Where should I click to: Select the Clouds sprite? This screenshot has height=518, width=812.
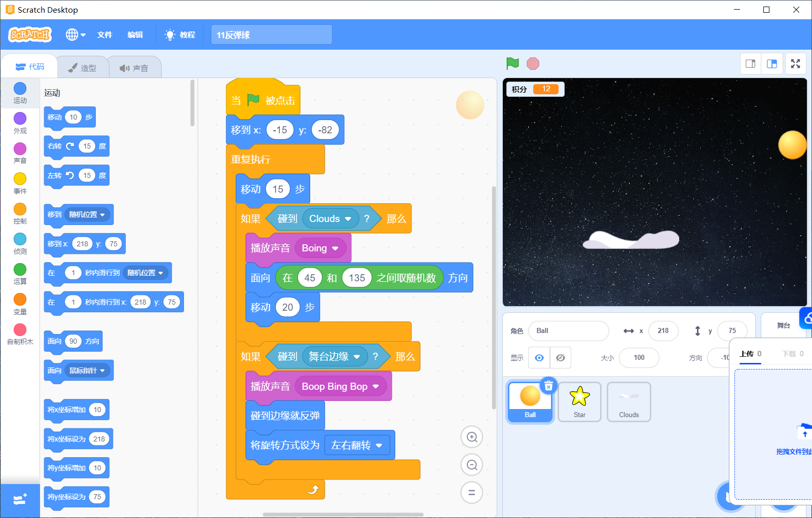click(629, 402)
